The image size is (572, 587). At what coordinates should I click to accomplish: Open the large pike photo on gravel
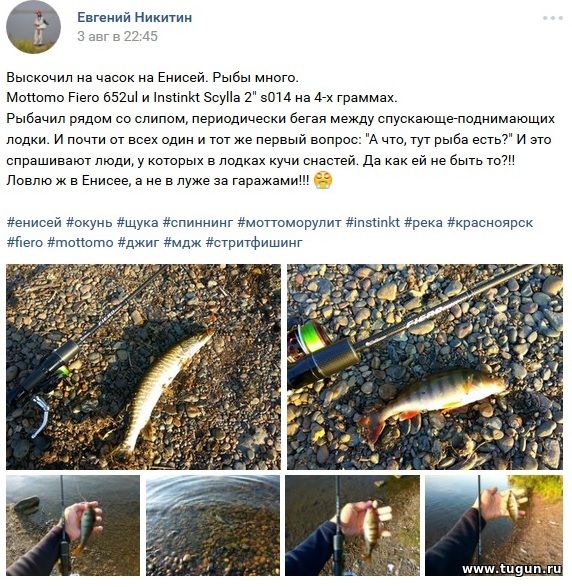143,367
